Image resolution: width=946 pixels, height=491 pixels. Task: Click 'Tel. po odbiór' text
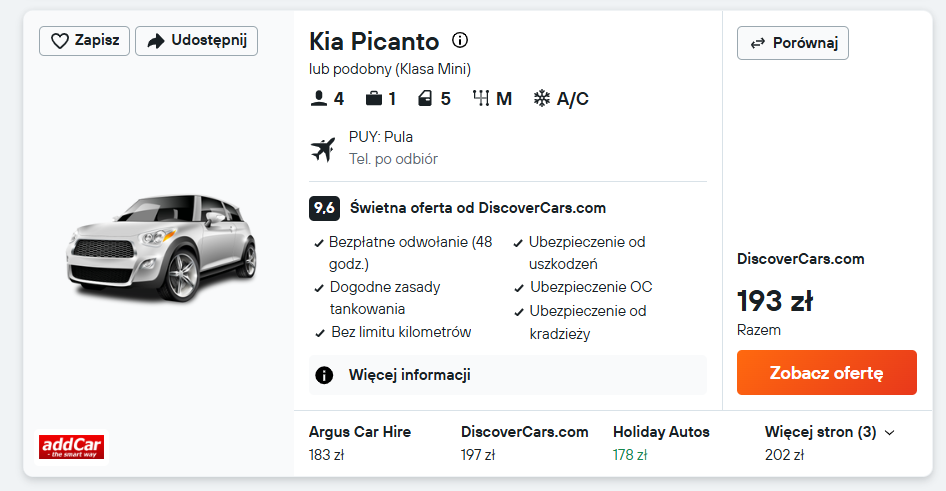click(x=393, y=159)
